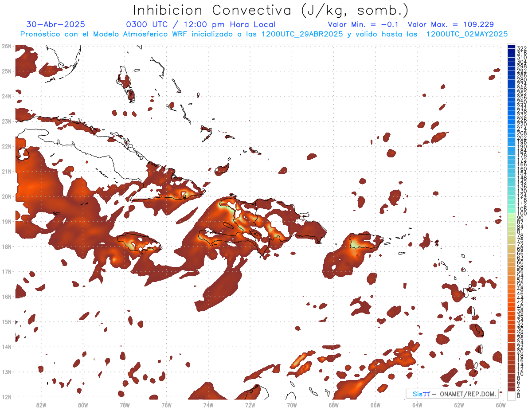Click the 280 value on the color bar

[x=522, y=79]
